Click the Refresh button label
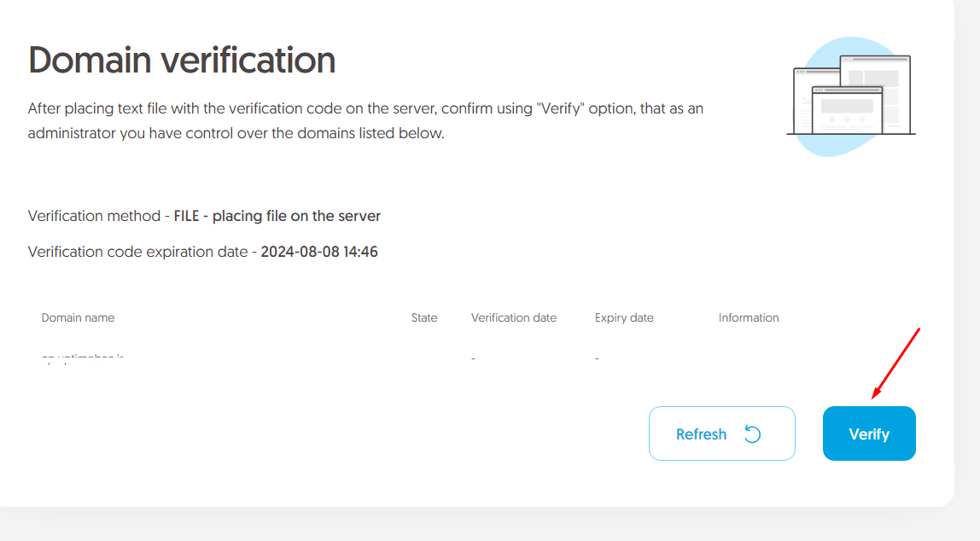The height and width of the screenshot is (541, 980). [701, 434]
